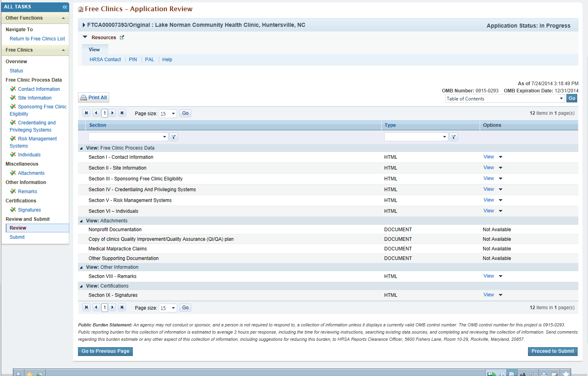Go to next page in bottom pager
Viewport: 588px width, 376px height.
coord(112,307)
